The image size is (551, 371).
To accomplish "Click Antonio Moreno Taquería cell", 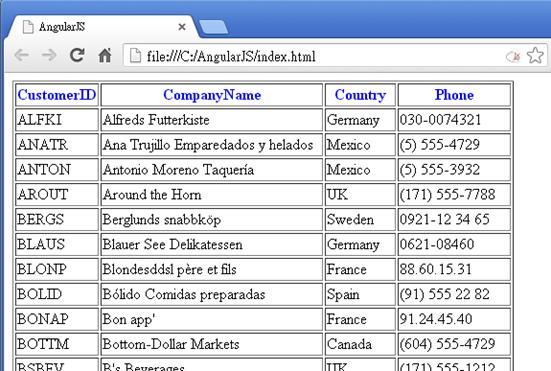I will pyautogui.click(x=212, y=170).
